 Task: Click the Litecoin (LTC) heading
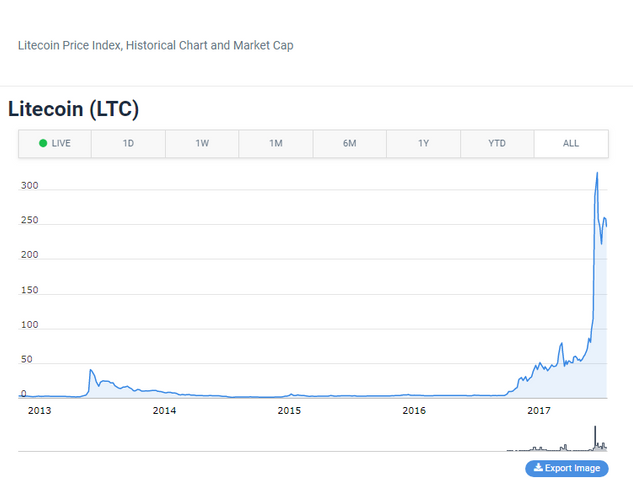(x=73, y=109)
